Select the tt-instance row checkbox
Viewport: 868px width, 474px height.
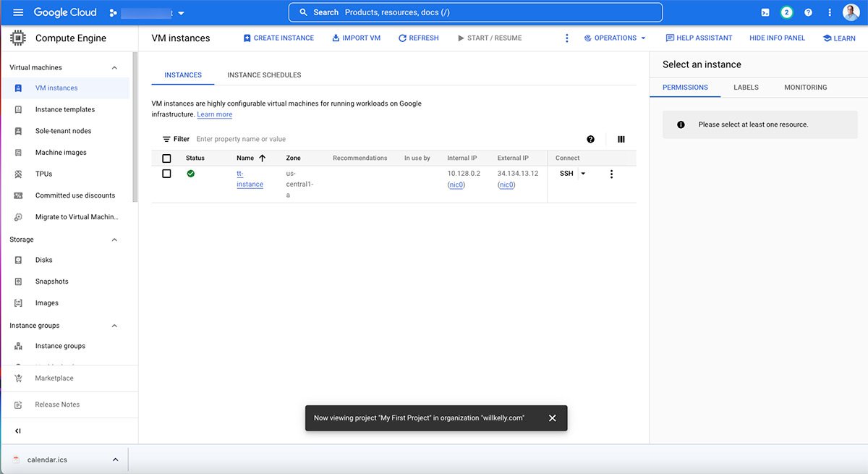tap(166, 174)
